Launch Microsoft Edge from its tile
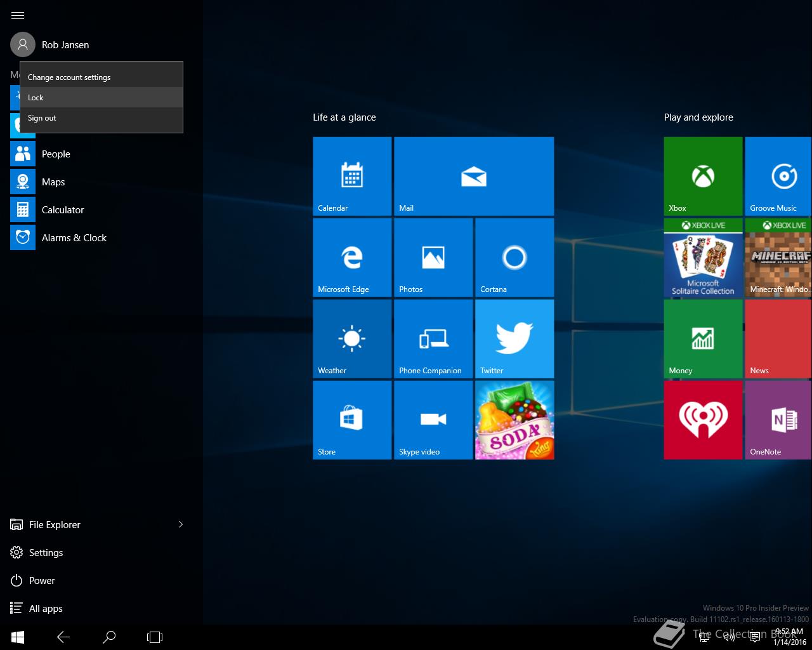This screenshot has width=812, height=650. click(351, 258)
